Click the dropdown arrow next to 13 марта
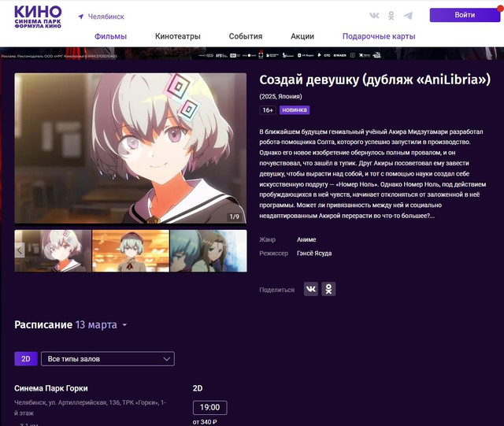This screenshot has width=504, height=426. pyautogui.click(x=124, y=325)
